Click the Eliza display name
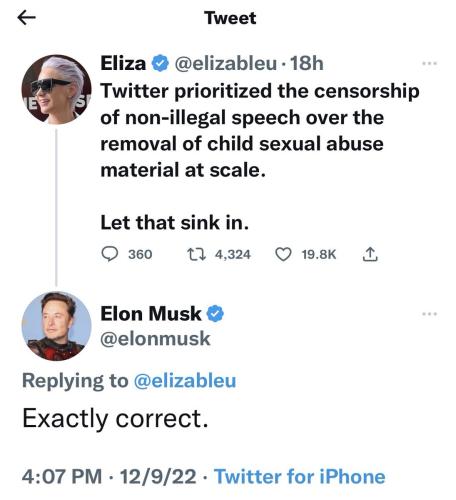Screen dimensions: 456x500 click(x=123, y=63)
